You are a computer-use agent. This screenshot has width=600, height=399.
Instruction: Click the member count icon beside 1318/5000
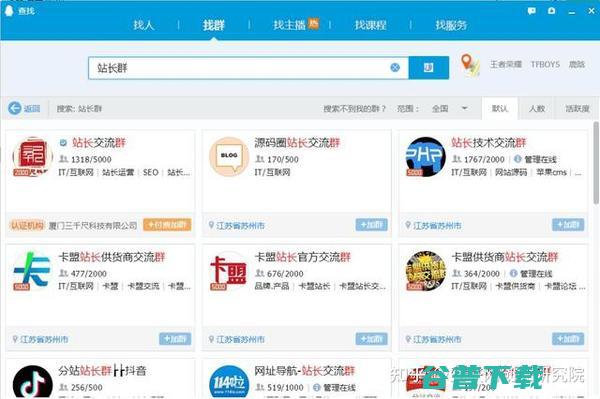pos(64,159)
